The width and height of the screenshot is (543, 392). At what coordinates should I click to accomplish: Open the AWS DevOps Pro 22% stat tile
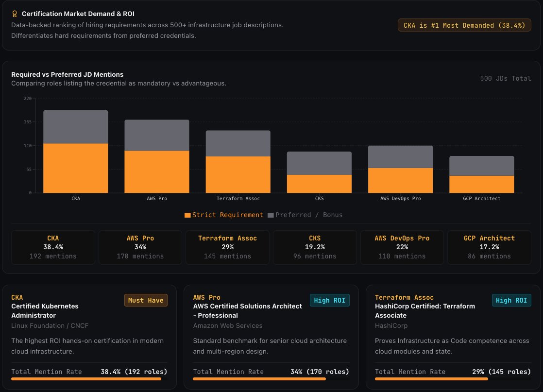point(402,247)
